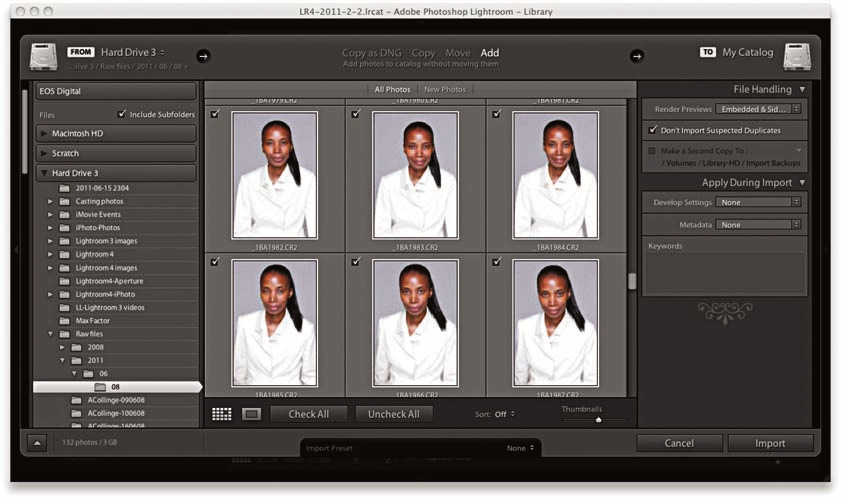Viewport: 841px width, 499px height.
Task: Click Check All button
Action: tap(308, 414)
